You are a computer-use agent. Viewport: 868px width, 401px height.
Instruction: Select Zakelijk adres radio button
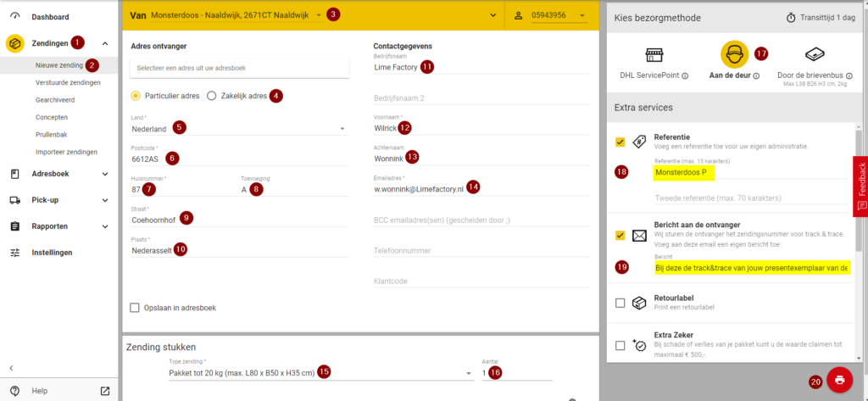coord(212,96)
